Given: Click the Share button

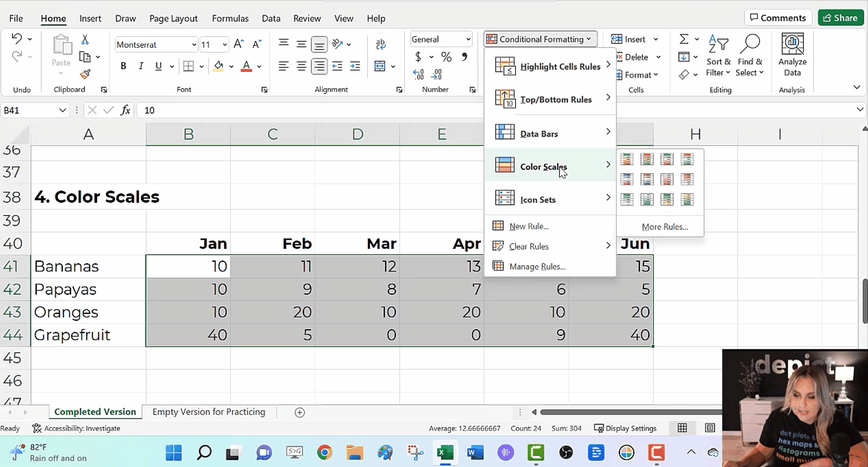Looking at the screenshot, I should [841, 18].
